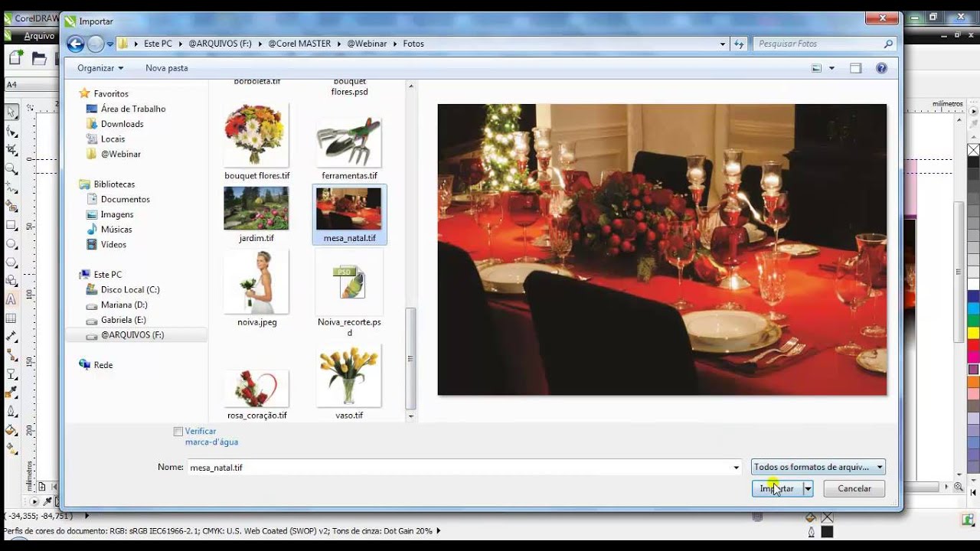Screen dimensions: 980x551
Task: Open the Organizar dropdown
Action: coord(100,68)
